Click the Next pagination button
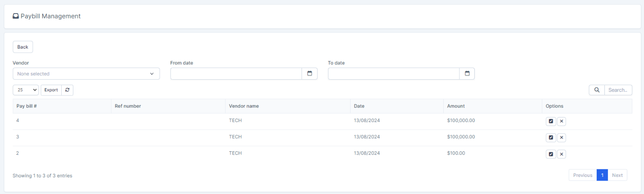Viewport: 644px width, 194px height. [617, 176]
